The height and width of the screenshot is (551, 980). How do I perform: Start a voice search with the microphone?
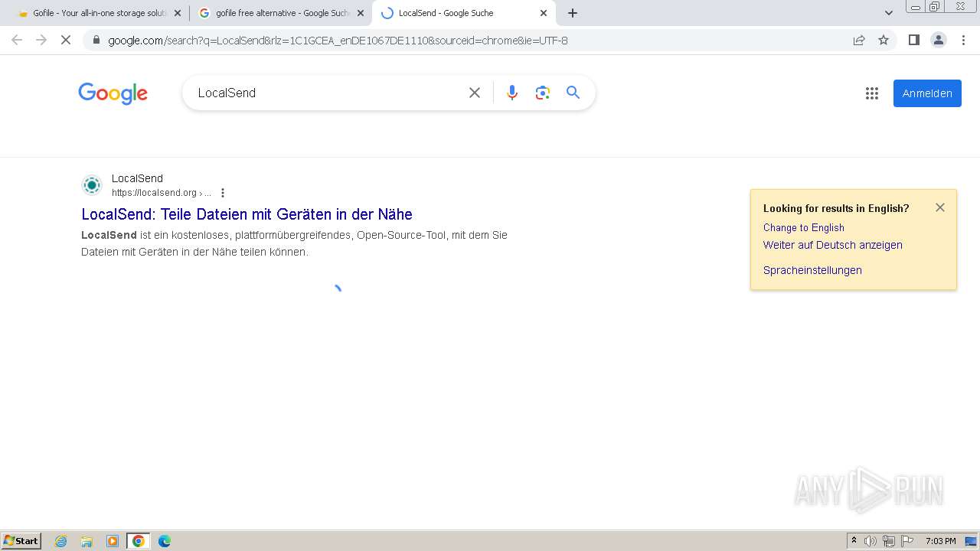pyautogui.click(x=512, y=93)
